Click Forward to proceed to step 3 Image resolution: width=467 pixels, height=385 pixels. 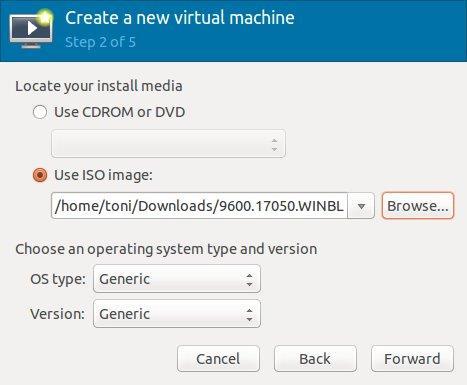(x=412, y=359)
